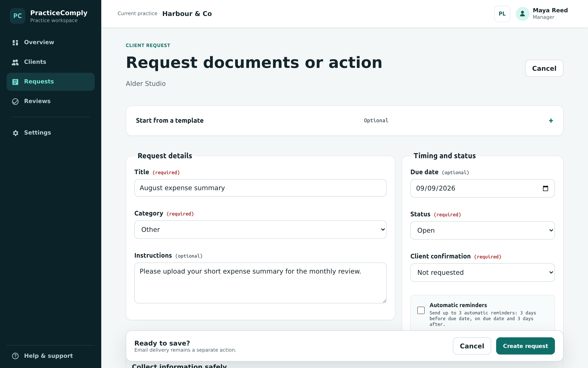This screenshot has width=588, height=368.
Task: Click the Help & support question icon
Action: [x=15, y=356]
